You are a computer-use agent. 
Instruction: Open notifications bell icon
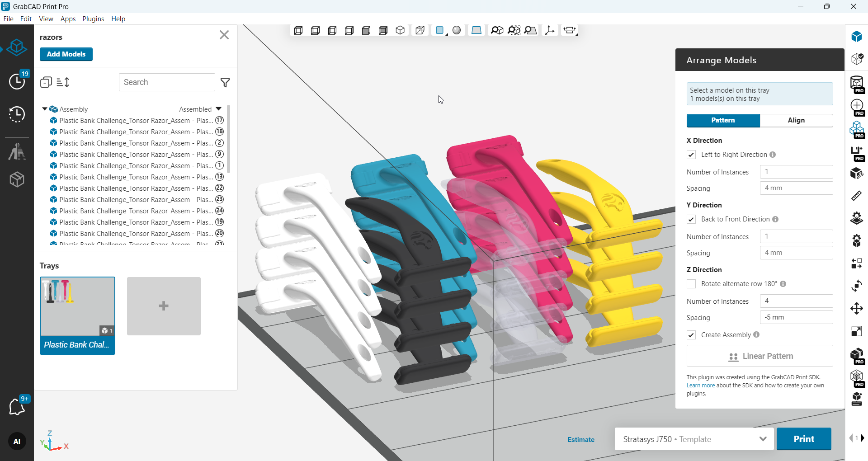click(x=17, y=407)
